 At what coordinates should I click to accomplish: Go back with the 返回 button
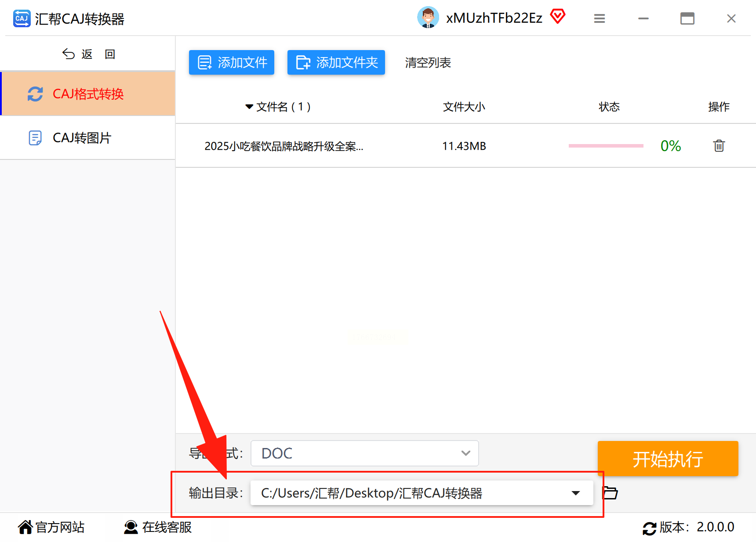(x=88, y=54)
